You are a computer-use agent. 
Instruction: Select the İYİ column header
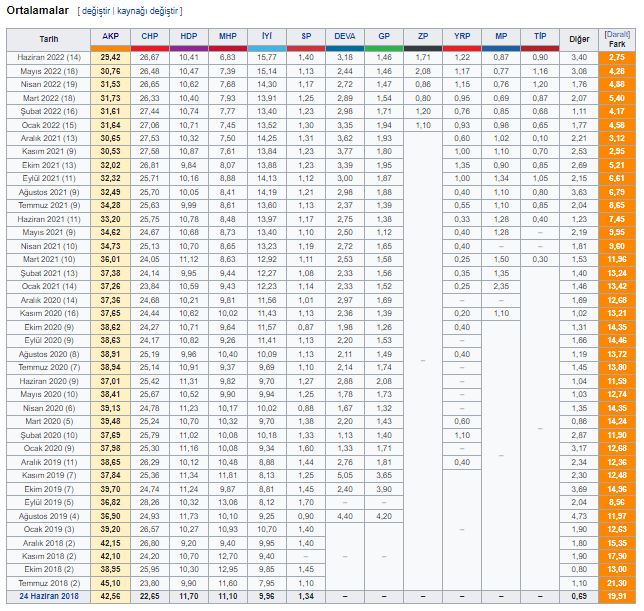coord(266,35)
